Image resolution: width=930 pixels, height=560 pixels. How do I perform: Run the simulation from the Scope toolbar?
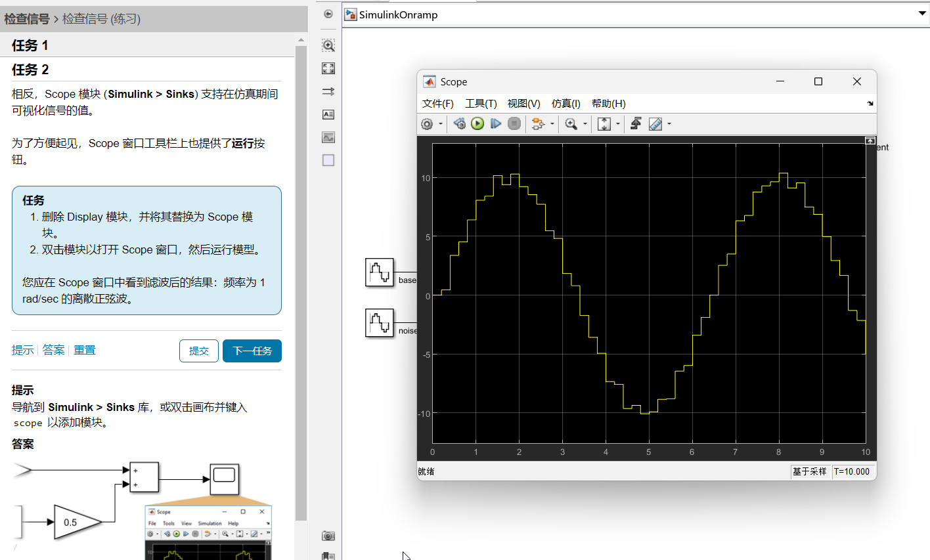click(x=477, y=123)
